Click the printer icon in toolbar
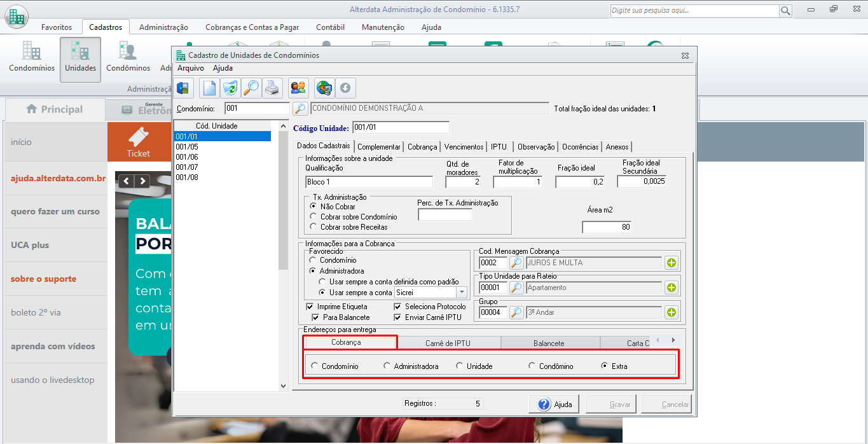Screen dimensions: 868x444 tap(272, 88)
